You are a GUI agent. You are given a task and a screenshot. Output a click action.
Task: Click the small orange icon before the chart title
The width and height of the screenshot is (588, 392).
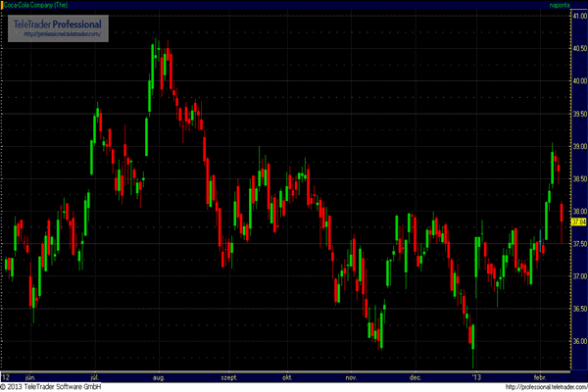[x=3, y=5]
